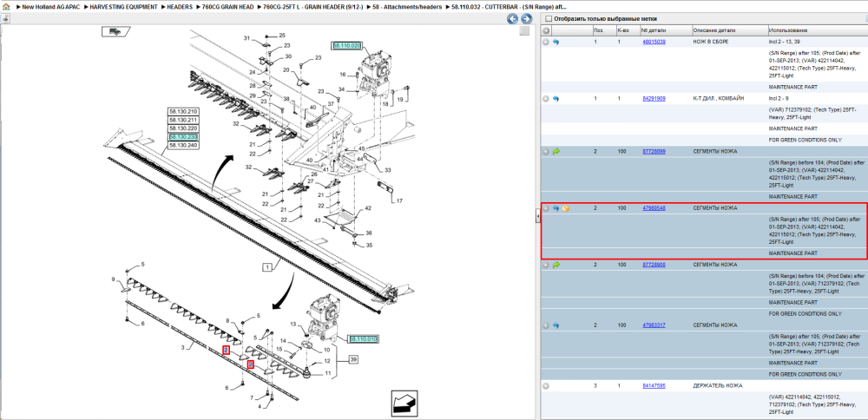
Task: Open part number link 84291909
Action: click(x=654, y=99)
